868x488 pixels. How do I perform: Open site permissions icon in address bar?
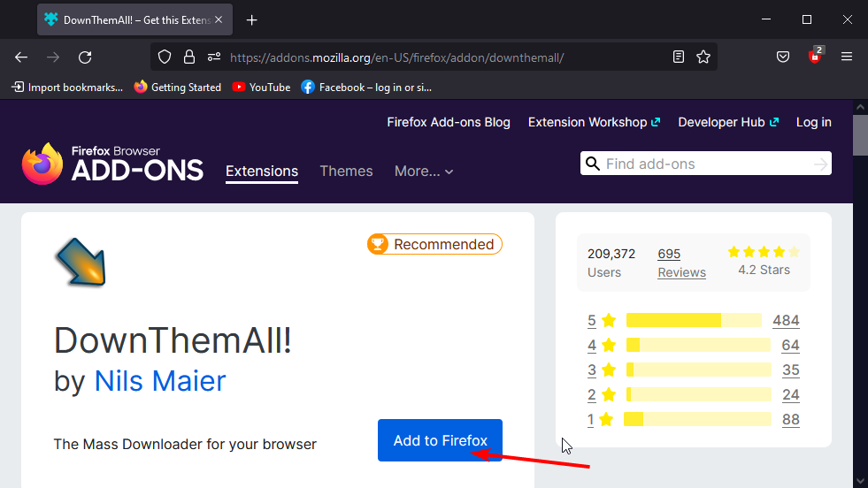(x=214, y=57)
